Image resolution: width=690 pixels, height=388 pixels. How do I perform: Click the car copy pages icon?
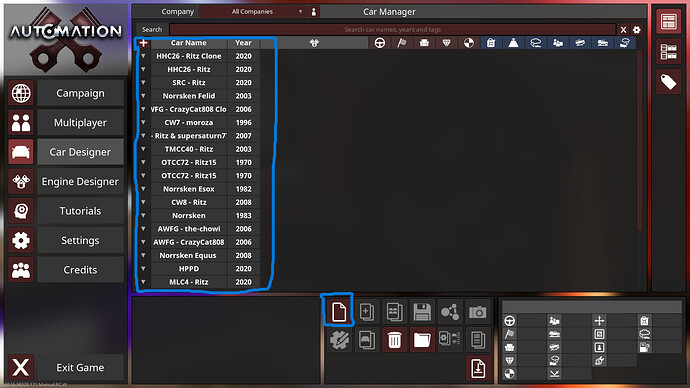coord(367,340)
